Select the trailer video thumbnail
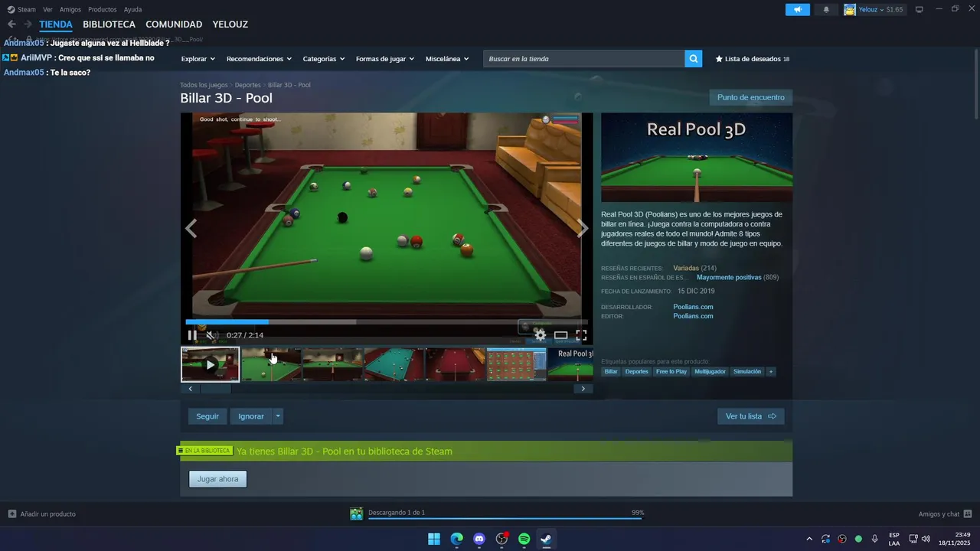 [210, 364]
